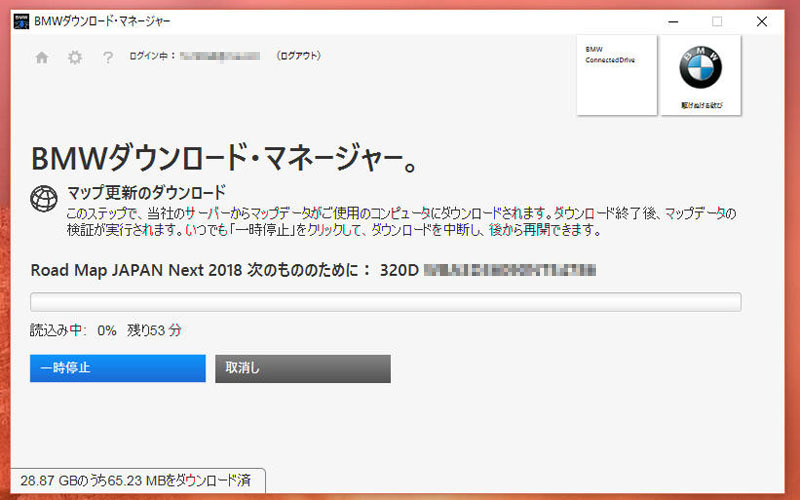Click the ログアウト logout link
Screen dimensions: 800x500
298,56
